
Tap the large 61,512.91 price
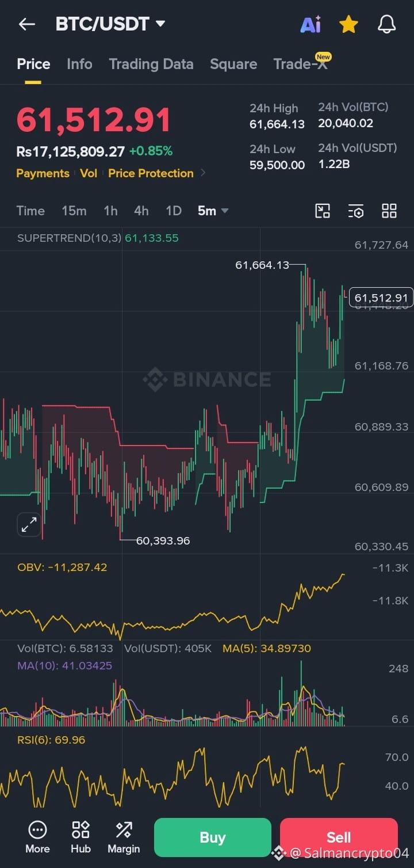click(x=94, y=120)
